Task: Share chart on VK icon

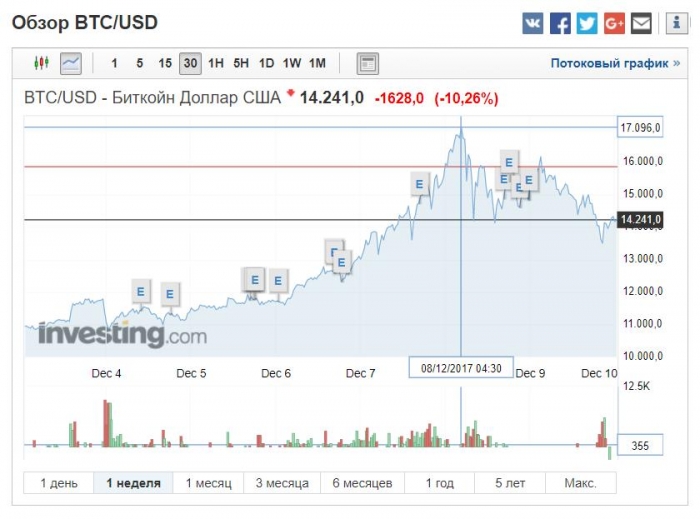Action: 533,23
